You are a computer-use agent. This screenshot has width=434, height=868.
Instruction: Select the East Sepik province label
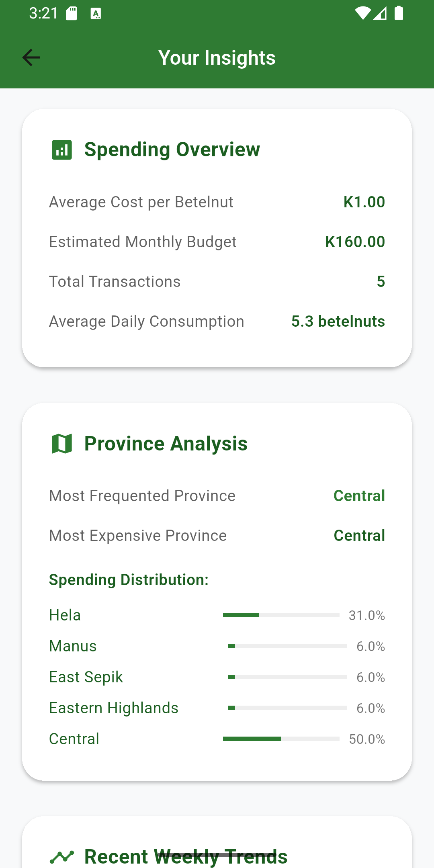86,677
